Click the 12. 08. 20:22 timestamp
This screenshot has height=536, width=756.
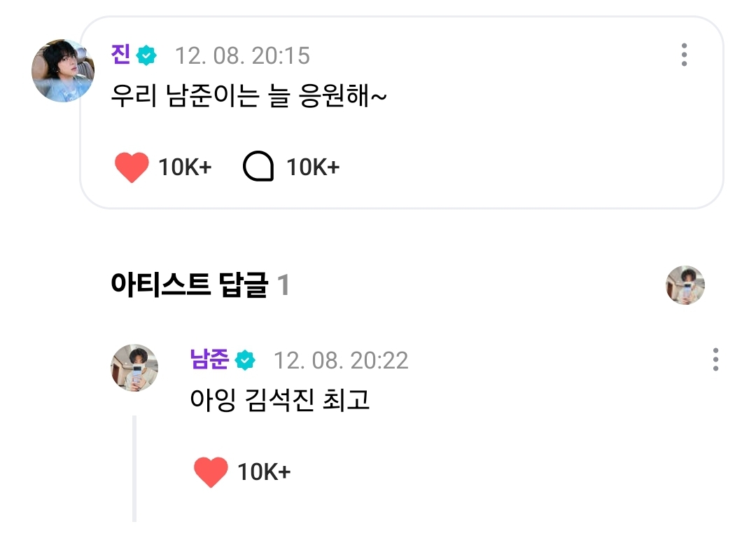[341, 360]
